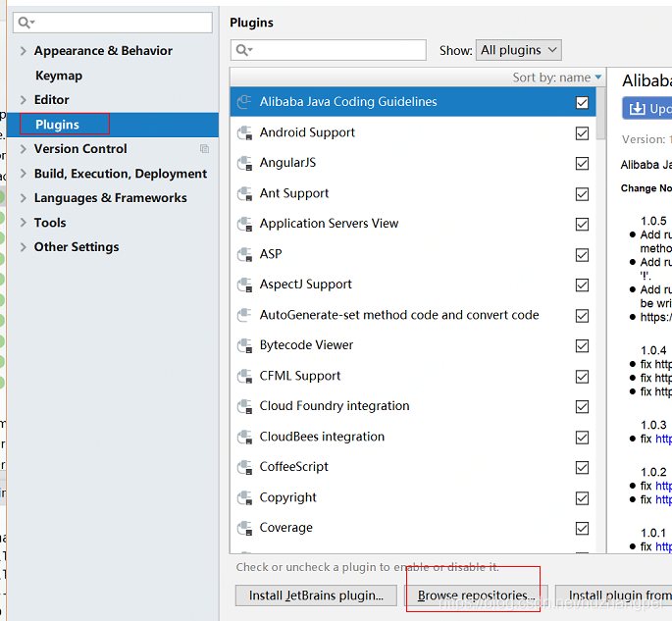Toggle the ASP plugin checkbox
This screenshot has width=672, height=621.
(x=582, y=255)
